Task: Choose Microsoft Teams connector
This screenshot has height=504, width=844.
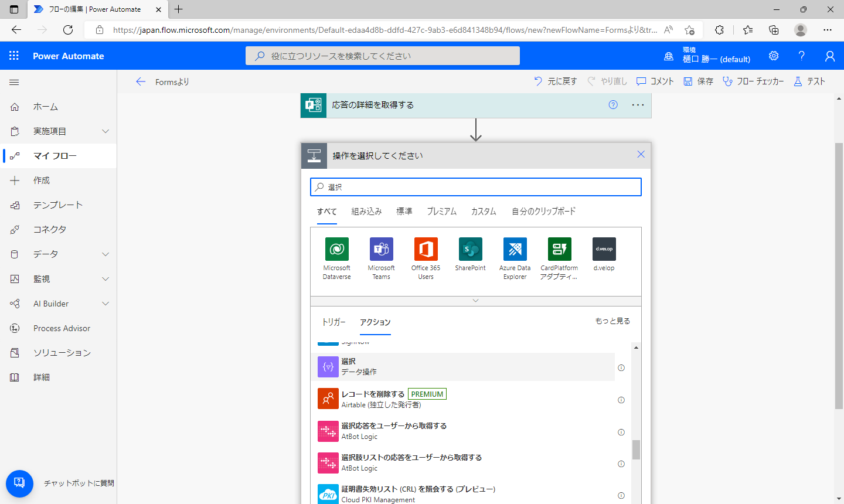Action: click(x=382, y=258)
